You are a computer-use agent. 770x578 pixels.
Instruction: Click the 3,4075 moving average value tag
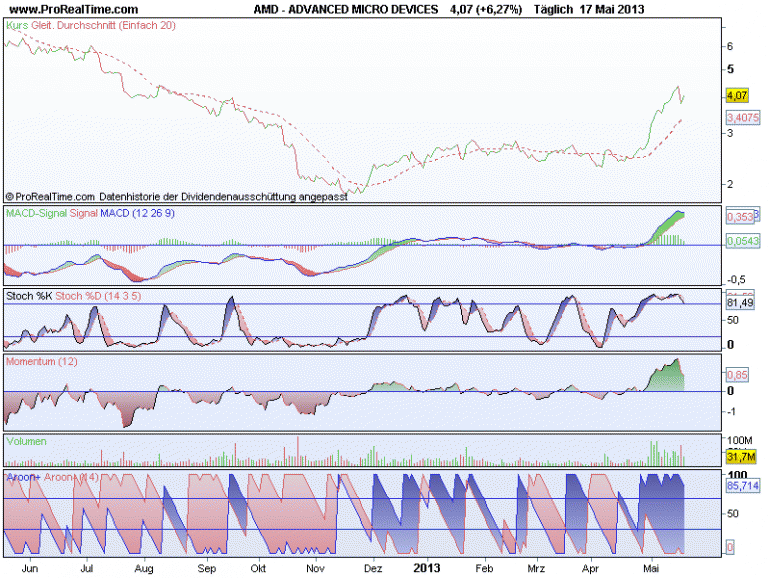coord(742,118)
